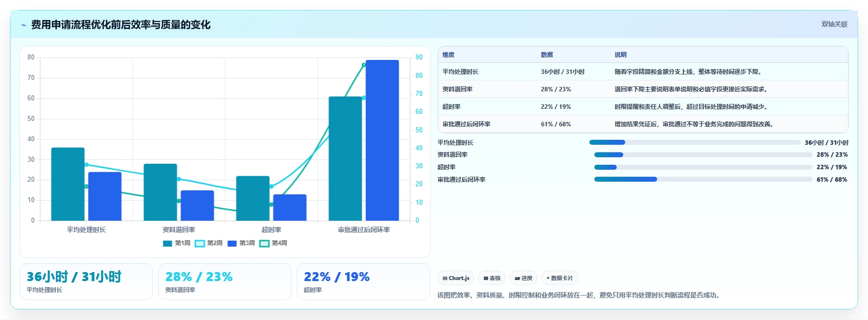This screenshot has height=320, width=868.
Task: Click the blue 第3周 bar for 超时率
Action: (290, 208)
